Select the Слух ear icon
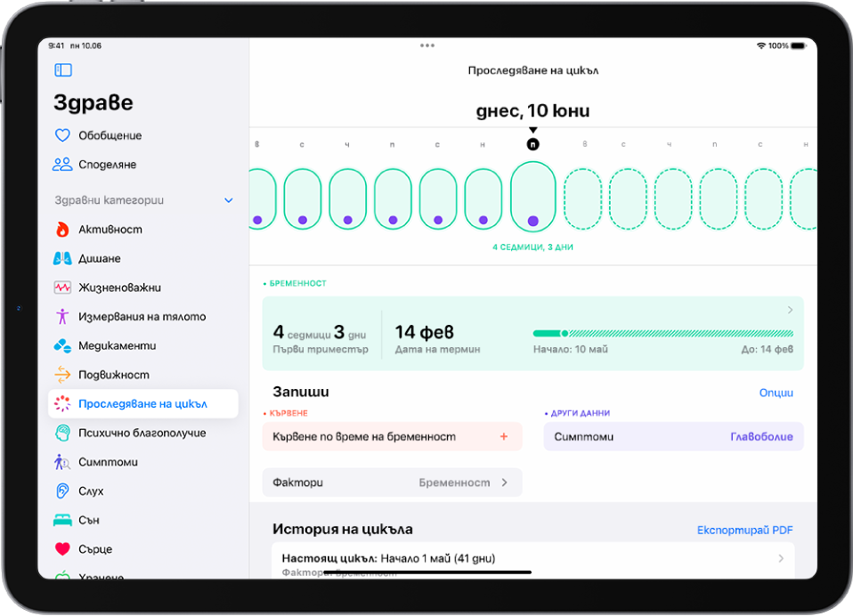This screenshot has width=853, height=616. tap(62, 491)
